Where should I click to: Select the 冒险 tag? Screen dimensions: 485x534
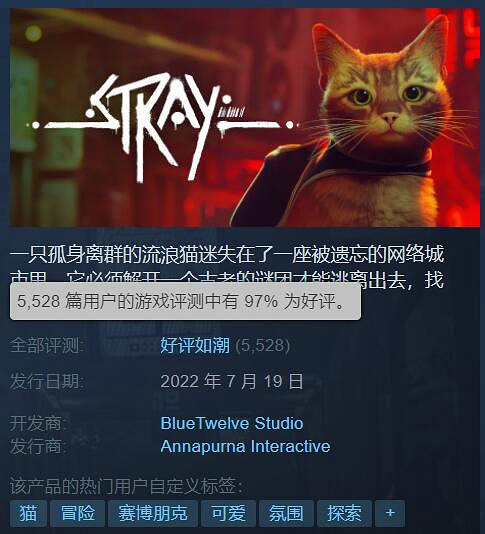coord(77,513)
